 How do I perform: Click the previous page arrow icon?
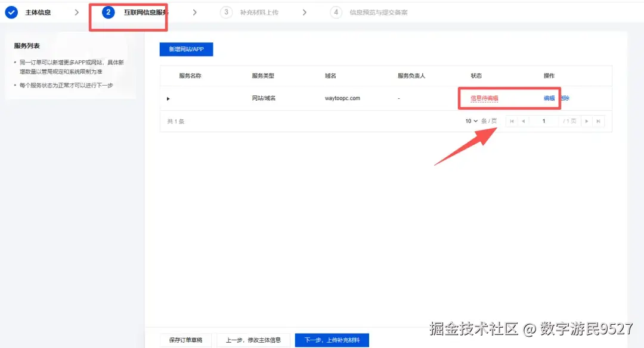pyautogui.click(x=524, y=121)
